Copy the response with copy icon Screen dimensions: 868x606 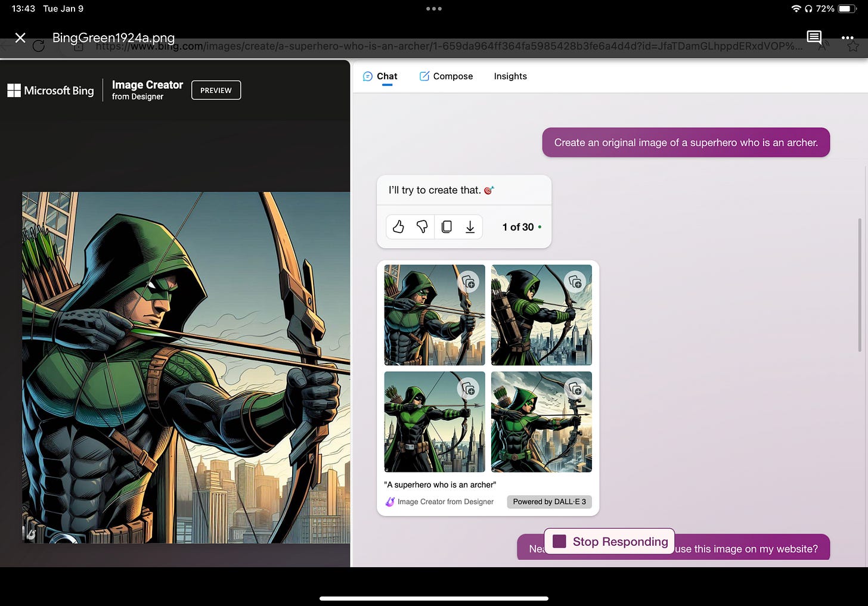click(447, 227)
